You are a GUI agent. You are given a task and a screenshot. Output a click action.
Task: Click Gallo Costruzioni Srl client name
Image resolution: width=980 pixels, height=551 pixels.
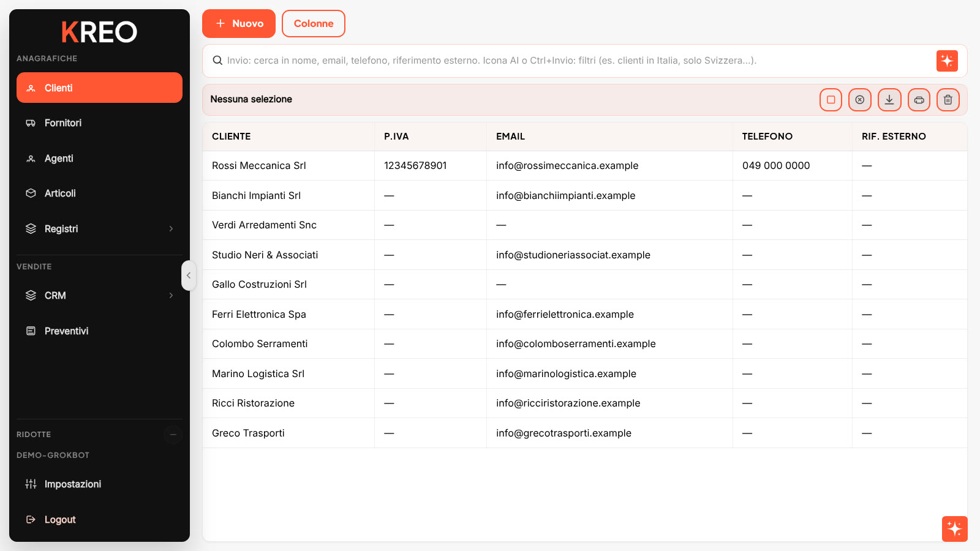259,285
